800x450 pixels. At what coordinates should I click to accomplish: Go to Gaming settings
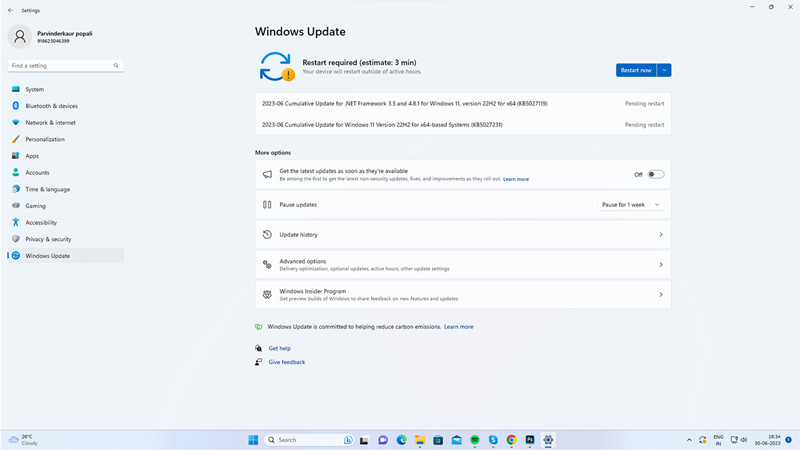[x=65, y=206]
